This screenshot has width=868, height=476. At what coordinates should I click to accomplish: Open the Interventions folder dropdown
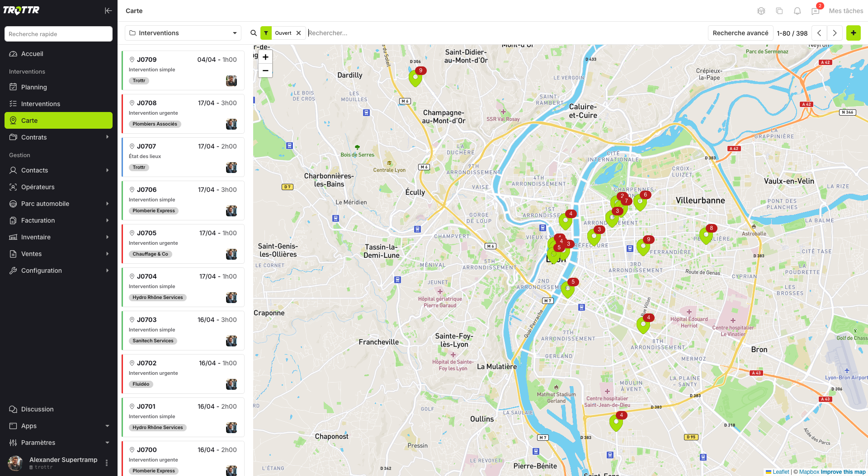coord(183,33)
